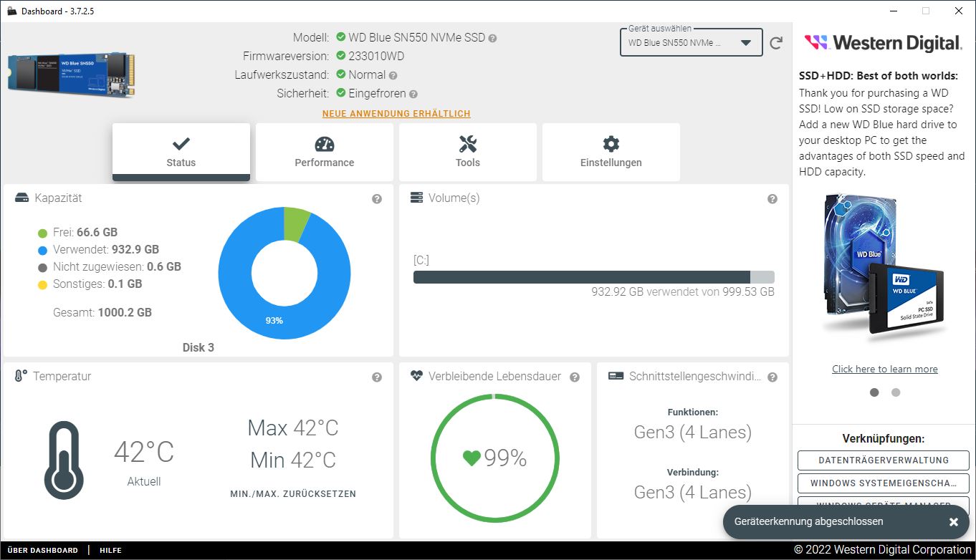Viewport: 976px width, 560px height.
Task: Click Gen3 (4 Lanes) under Funktionen
Action: click(693, 433)
